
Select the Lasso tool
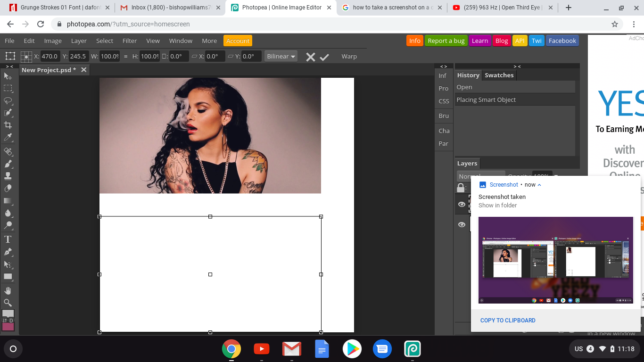click(x=8, y=100)
